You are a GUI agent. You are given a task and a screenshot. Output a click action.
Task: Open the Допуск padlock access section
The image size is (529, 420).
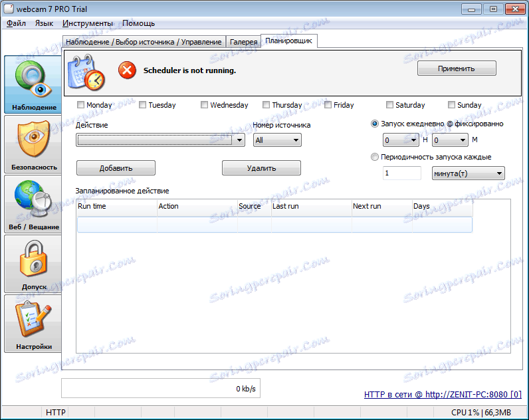(x=33, y=263)
